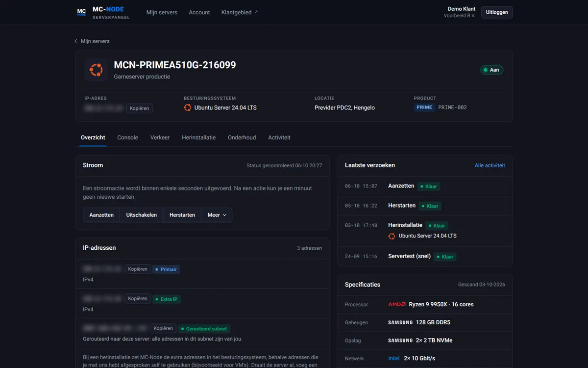This screenshot has height=368, width=588.
Task: Click the 3 adressen count
Action: point(310,248)
